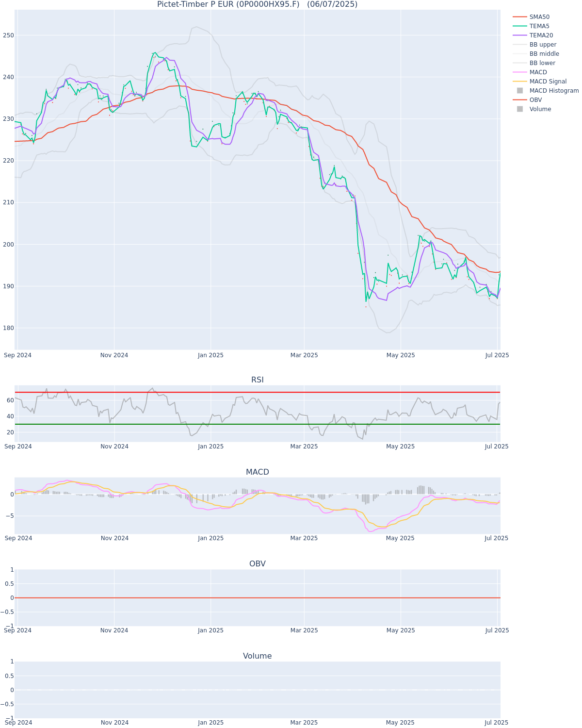Click the OBV subplot title
Screen dimensions: 582x728
(x=257, y=563)
